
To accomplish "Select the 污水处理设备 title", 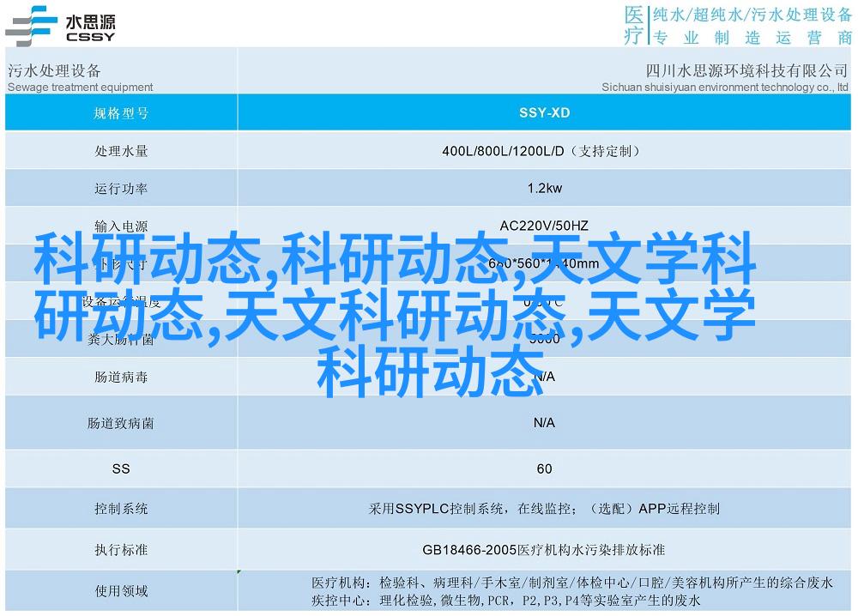I will [54, 70].
